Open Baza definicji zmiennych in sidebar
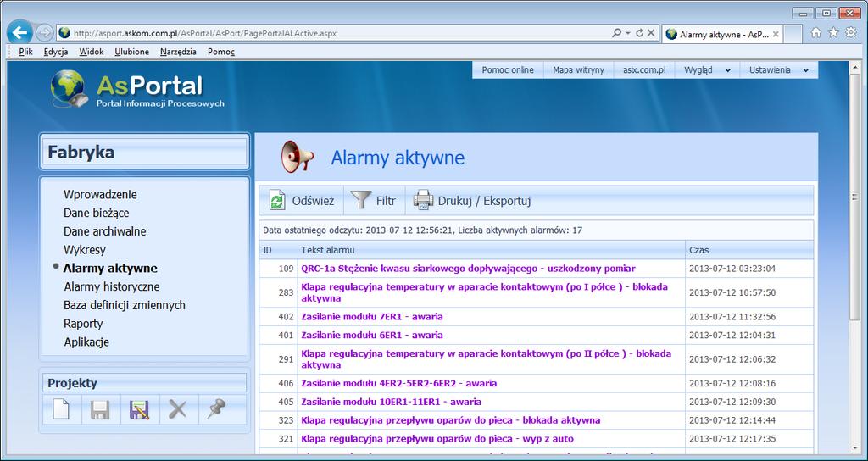 (x=125, y=305)
